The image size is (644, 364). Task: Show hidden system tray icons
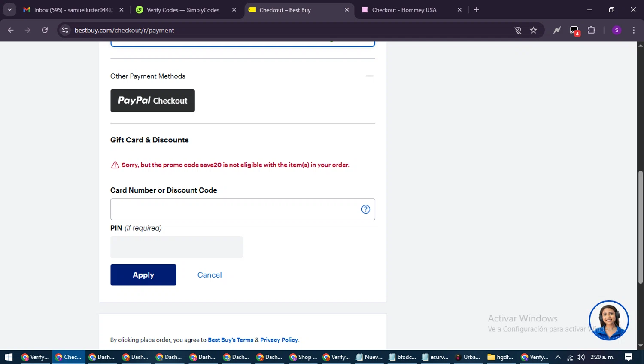click(558, 357)
